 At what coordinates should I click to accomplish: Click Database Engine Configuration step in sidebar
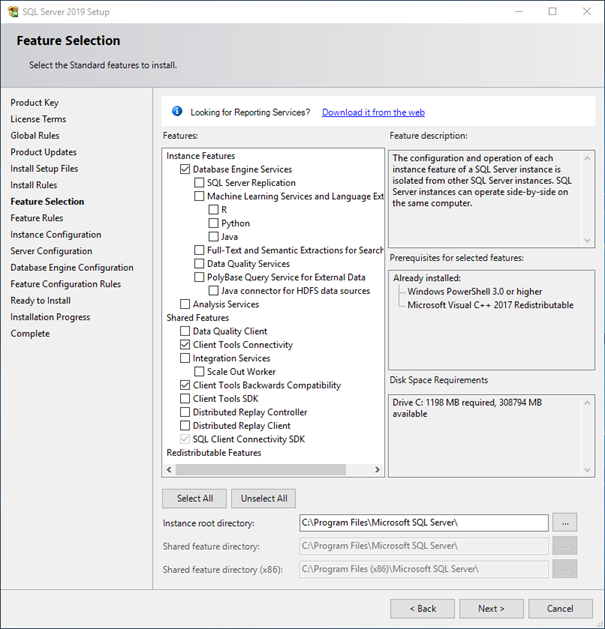click(72, 267)
